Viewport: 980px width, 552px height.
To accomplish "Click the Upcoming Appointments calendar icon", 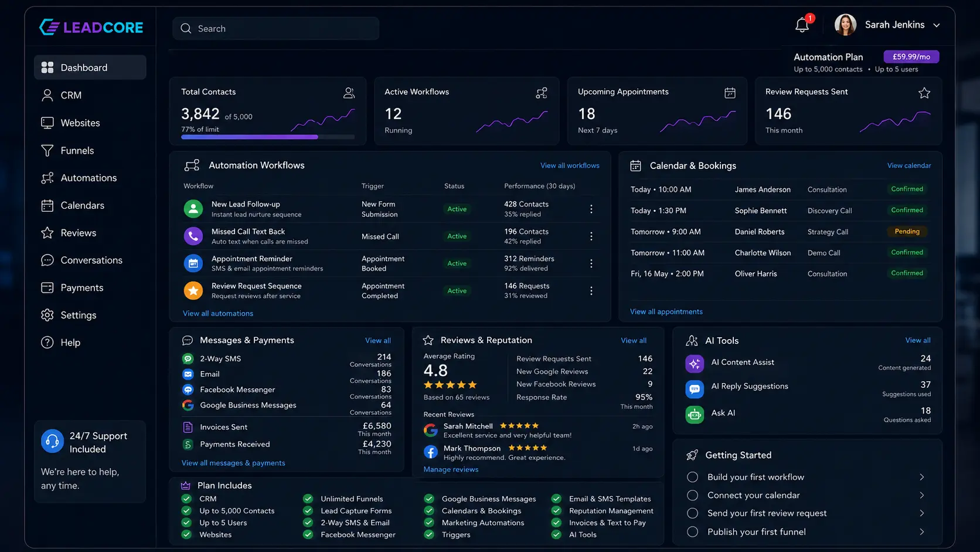I will pyautogui.click(x=730, y=93).
